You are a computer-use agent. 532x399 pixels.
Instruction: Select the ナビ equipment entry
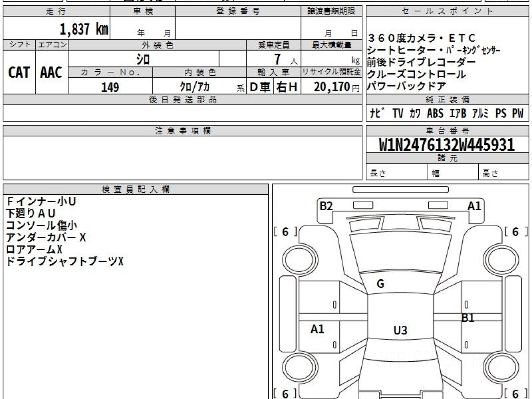[377, 113]
